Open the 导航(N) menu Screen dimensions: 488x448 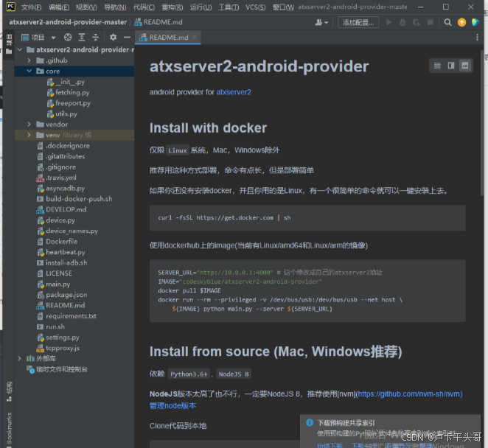(x=115, y=7)
